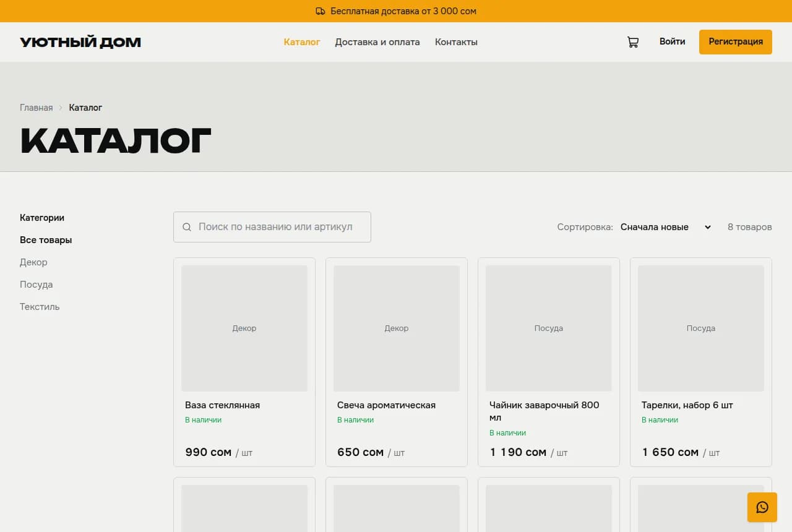Open Свеча ароматическая product image

tap(397, 328)
